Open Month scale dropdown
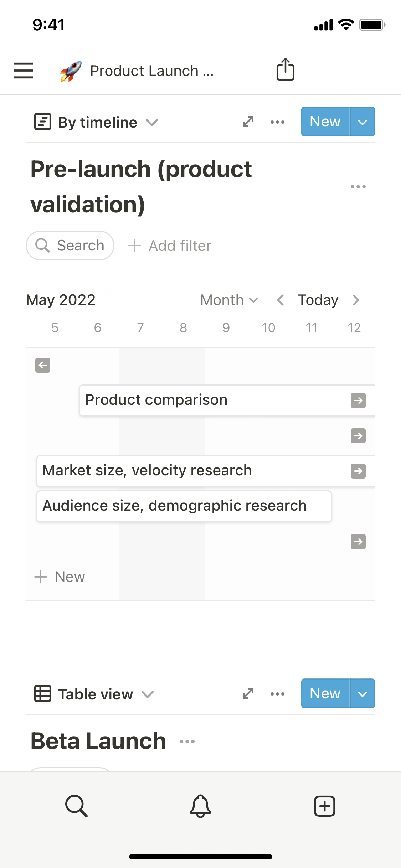 [229, 300]
